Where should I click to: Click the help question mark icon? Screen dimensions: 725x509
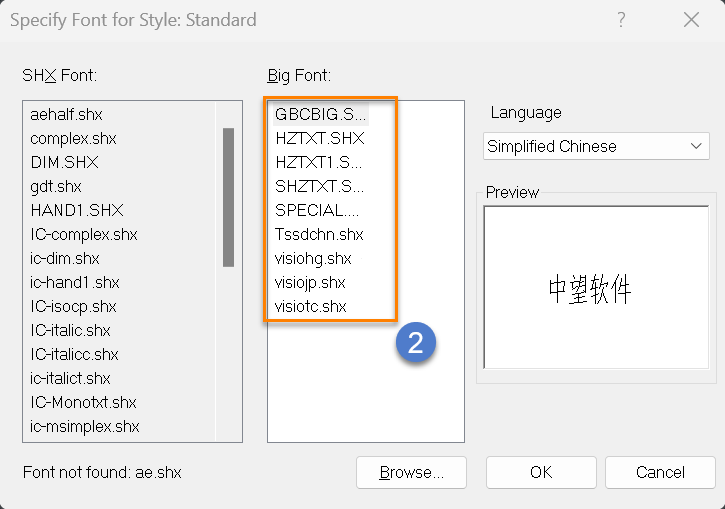click(x=621, y=20)
